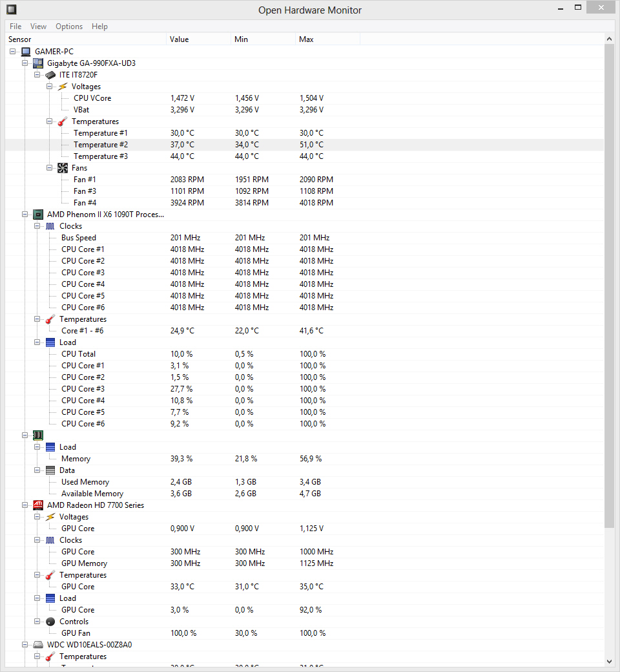Screen dimensions: 620x672
Task: Select the Used Memory row
Action: [x=305, y=482]
